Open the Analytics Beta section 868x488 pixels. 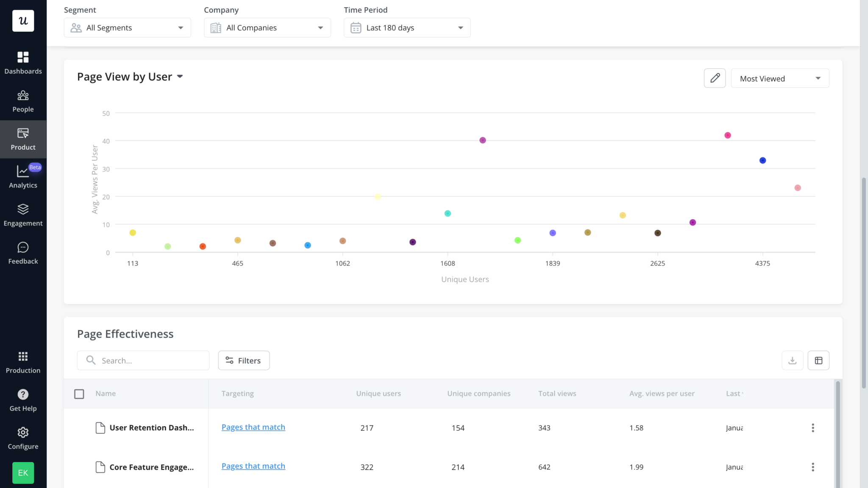click(23, 176)
